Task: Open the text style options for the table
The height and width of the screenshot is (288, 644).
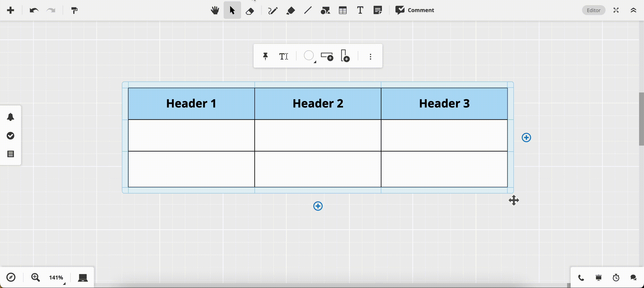Action: pos(284,56)
